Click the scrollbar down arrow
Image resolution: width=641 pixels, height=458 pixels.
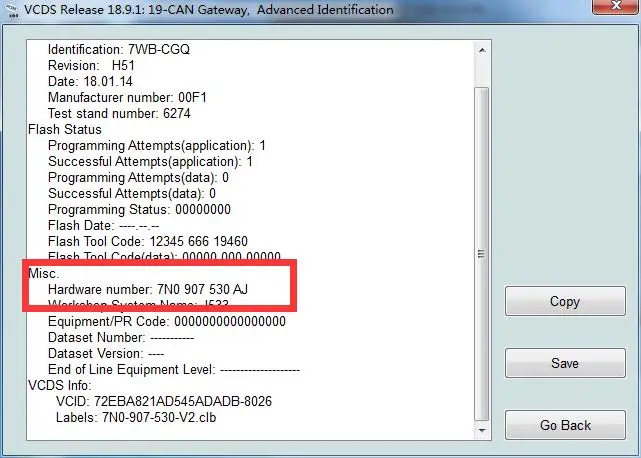pyautogui.click(x=482, y=430)
